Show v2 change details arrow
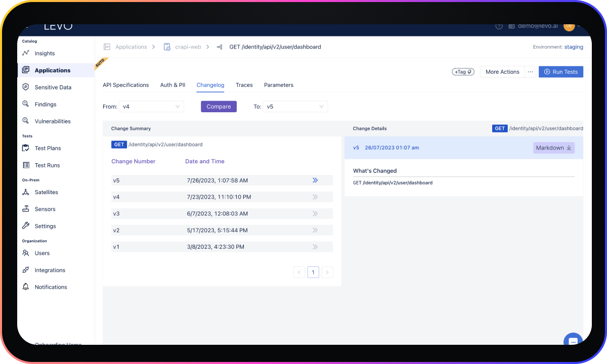Image resolution: width=607 pixels, height=364 pixels. 315,230
